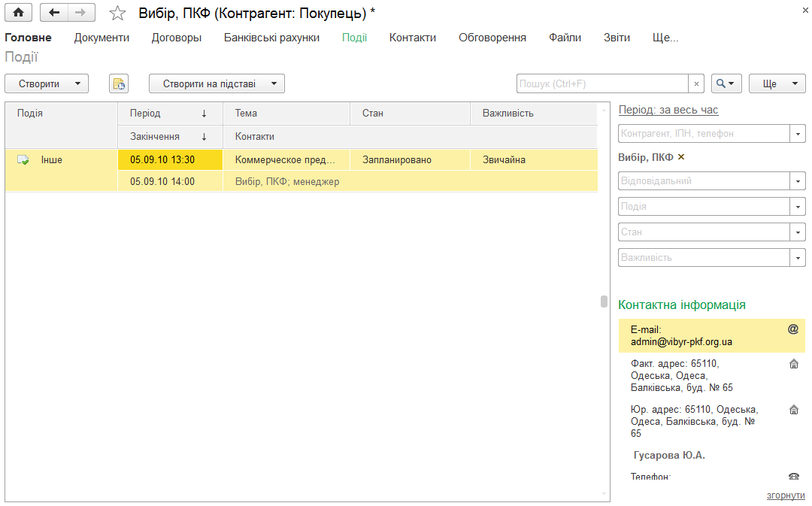
Task: Open the Ще... navigation menu item
Action: pos(665,38)
